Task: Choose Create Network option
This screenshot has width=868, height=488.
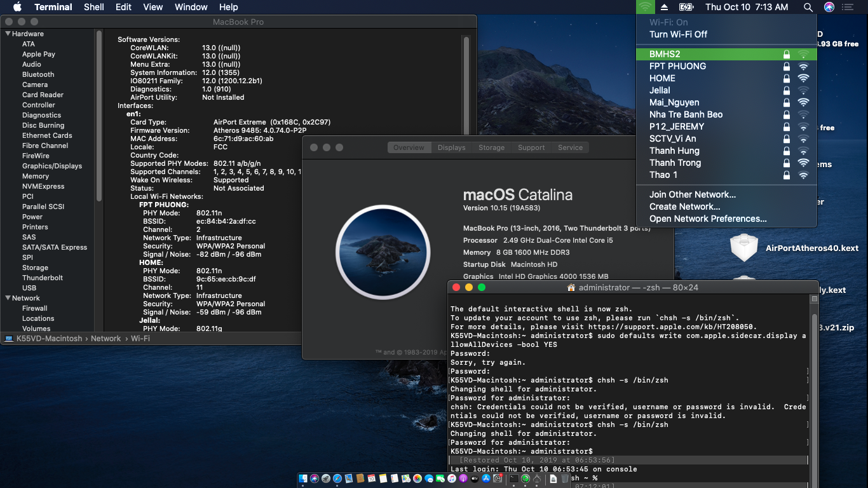Action: 726,207
